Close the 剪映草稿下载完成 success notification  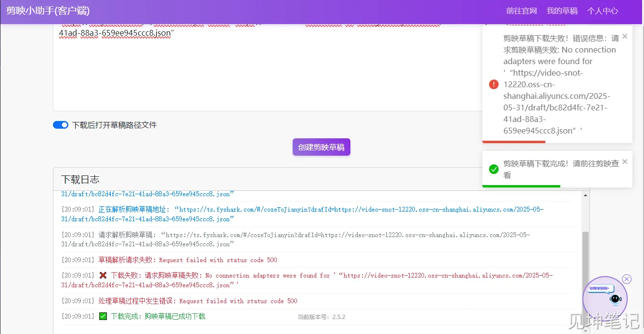pos(625,161)
